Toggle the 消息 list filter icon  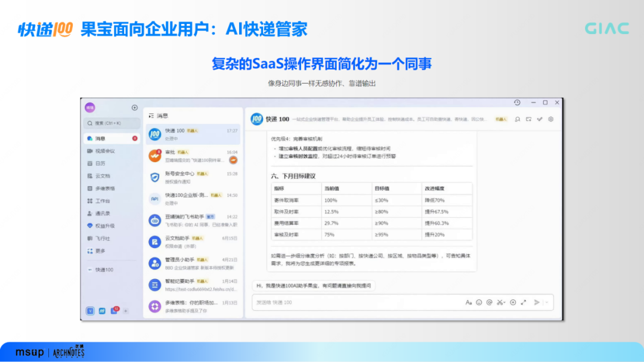point(151,116)
